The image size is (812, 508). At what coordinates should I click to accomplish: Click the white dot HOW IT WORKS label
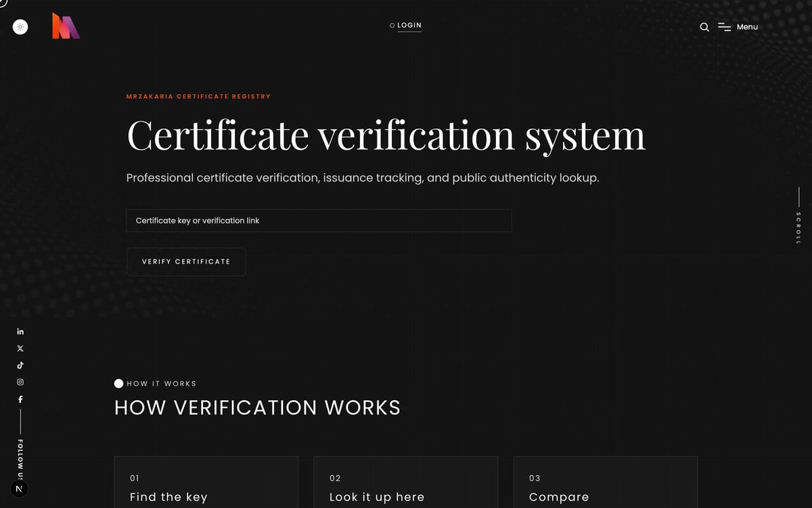click(156, 383)
